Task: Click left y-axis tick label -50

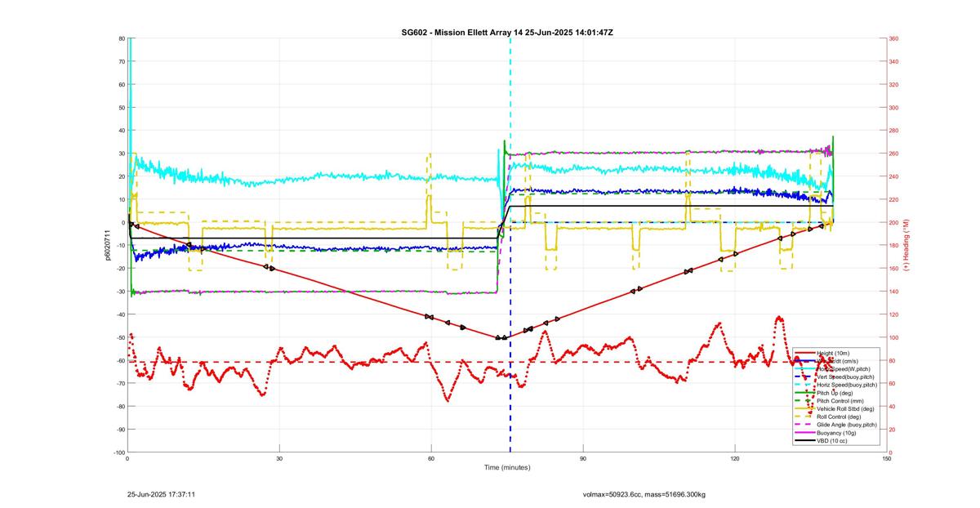Action: [119, 337]
